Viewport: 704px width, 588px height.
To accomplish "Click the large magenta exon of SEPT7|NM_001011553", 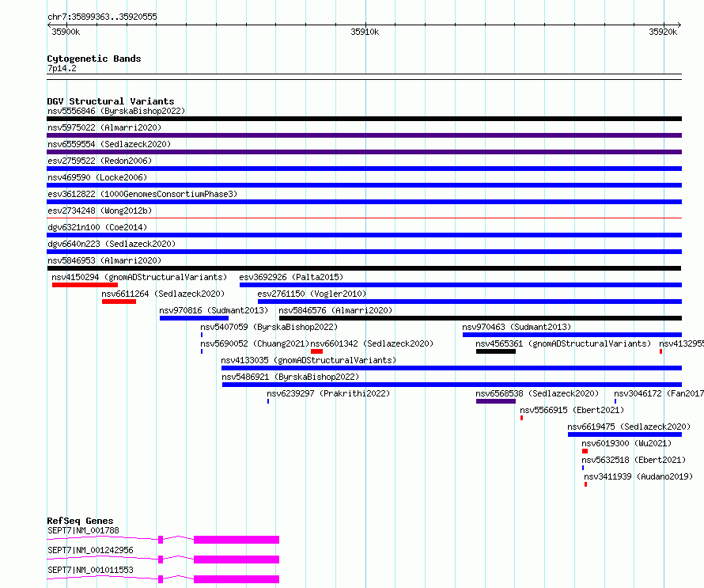I will pyautogui.click(x=237, y=579).
